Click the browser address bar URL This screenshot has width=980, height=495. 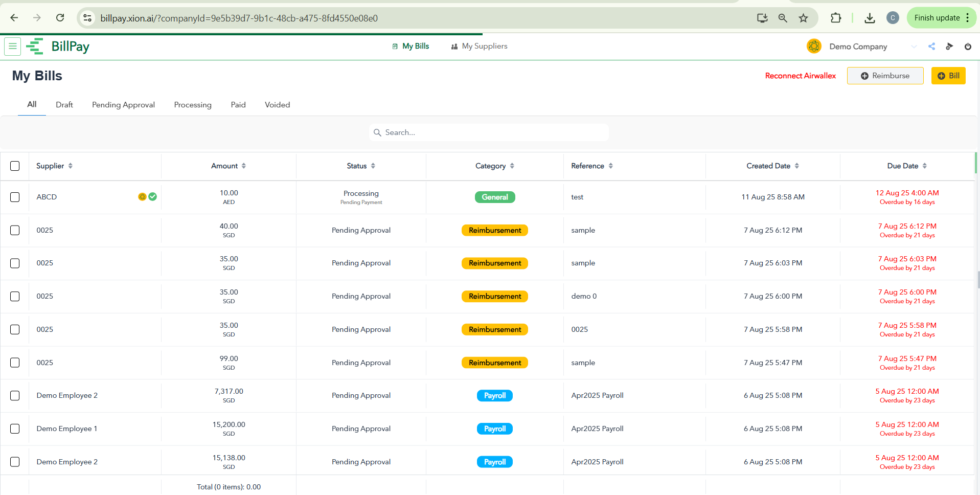pyautogui.click(x=239, y=18)
